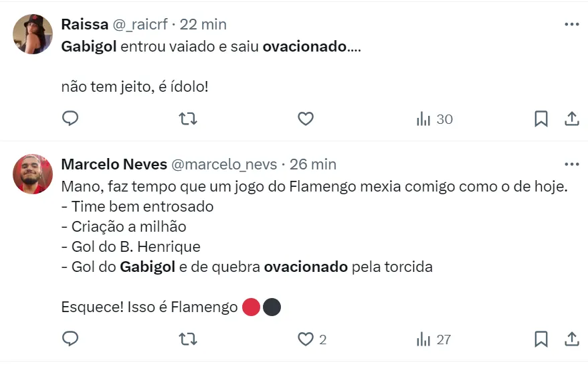Share Marcelo Neves' tweet

click(571, 340)
